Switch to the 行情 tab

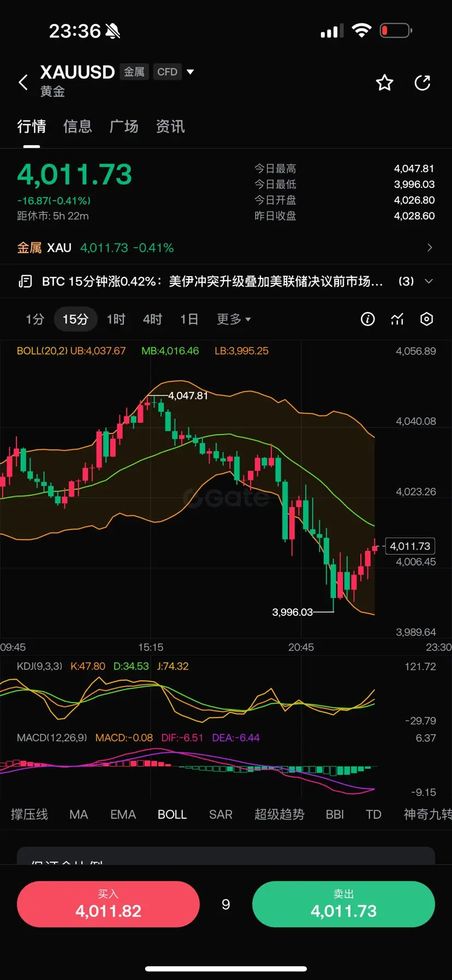point(32,127)
